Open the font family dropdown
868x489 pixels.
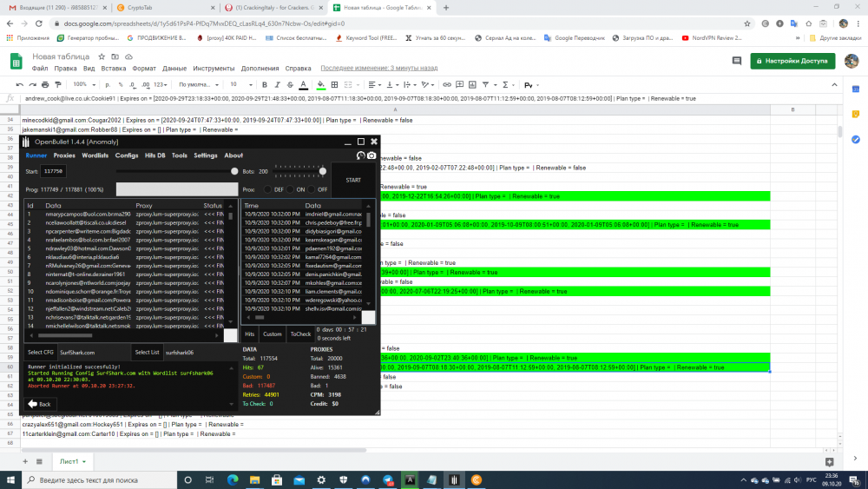pos(197,84)
